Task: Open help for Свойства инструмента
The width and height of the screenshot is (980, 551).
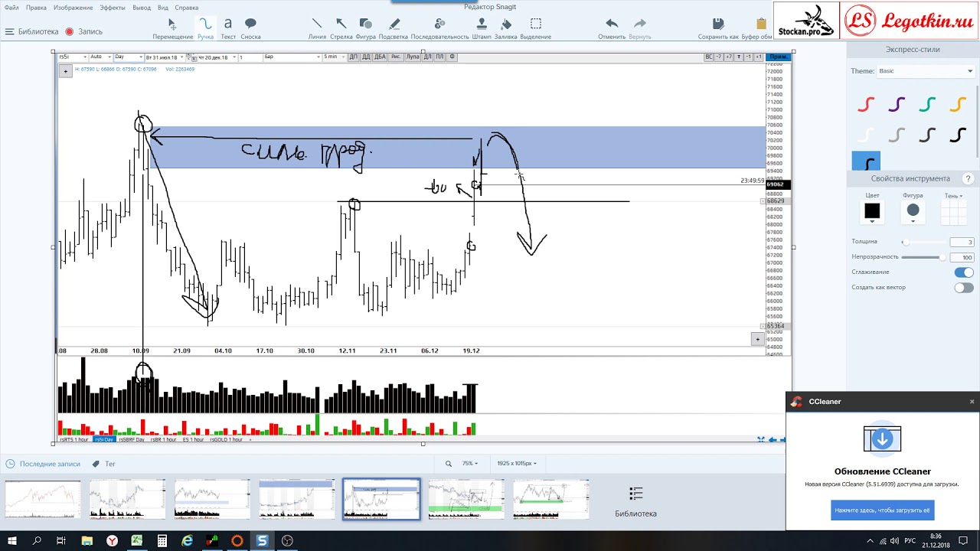Action: coord(969,179)
